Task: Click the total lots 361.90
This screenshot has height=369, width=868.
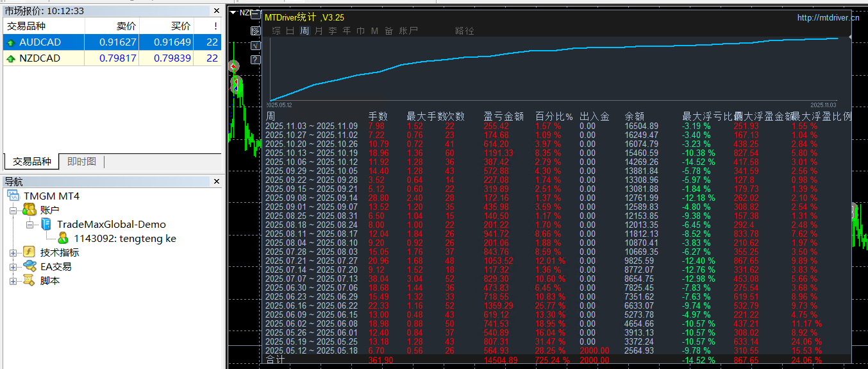Action: pos(380,361)
